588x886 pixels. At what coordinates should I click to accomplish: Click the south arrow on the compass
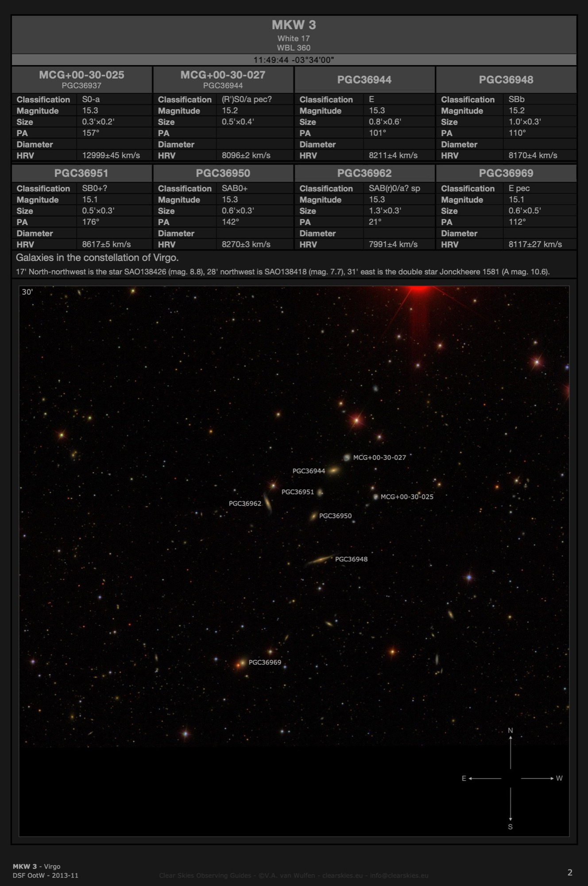[x=511, y=805]
